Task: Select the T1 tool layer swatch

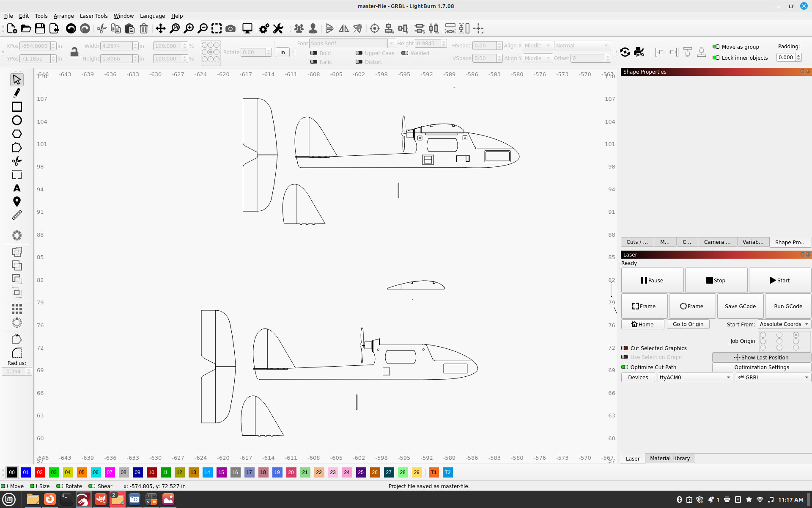Action: (433, 472)
